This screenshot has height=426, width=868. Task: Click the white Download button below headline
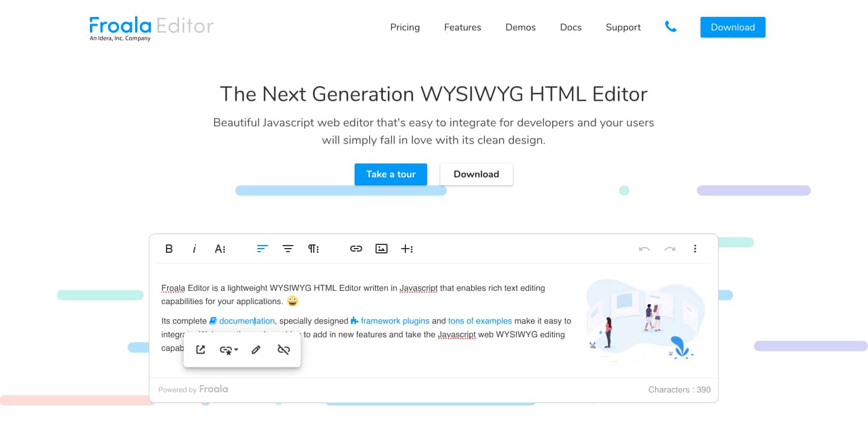click(x=477, y=174)
